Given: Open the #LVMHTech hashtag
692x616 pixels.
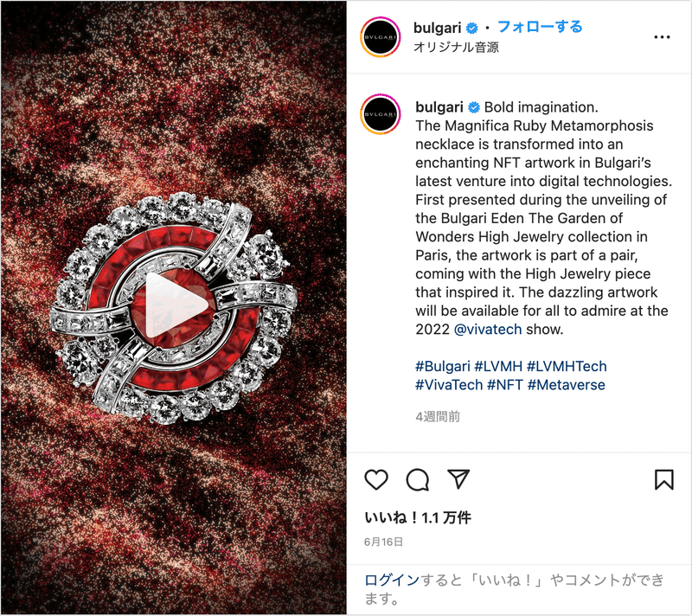Looking at the screenshot, I should click(x=567, y=366).
